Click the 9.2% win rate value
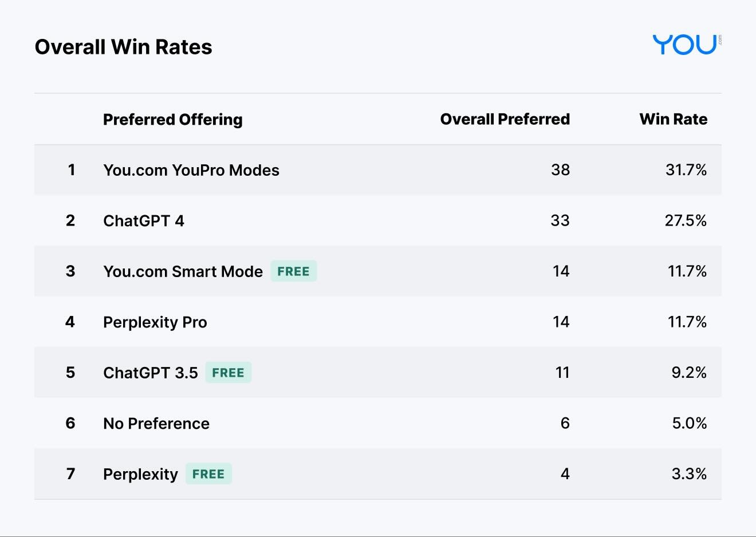The width and height of the screenshot is (756, 537). pos(688,373)
